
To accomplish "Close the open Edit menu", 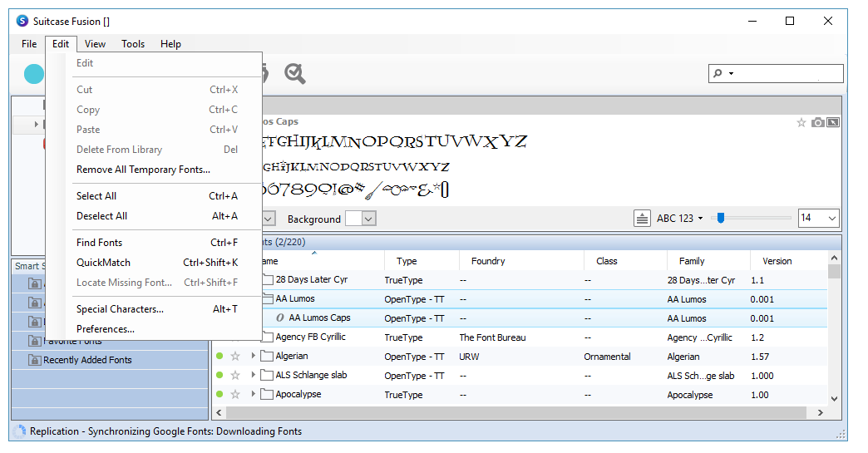I will (x=61, y=44).
